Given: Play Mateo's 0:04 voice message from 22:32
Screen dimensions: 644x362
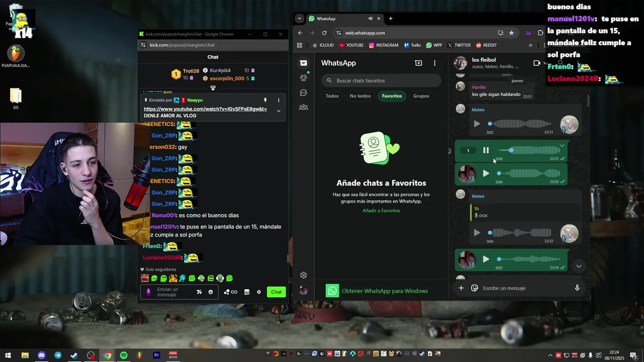Looking at the screenshot, I should (477, 233).
